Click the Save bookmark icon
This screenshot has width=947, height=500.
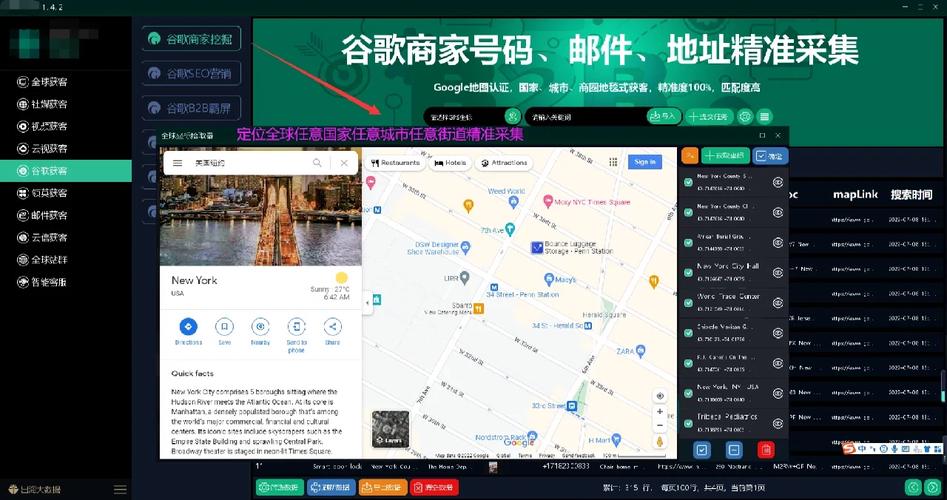click(x=224, y=327)
